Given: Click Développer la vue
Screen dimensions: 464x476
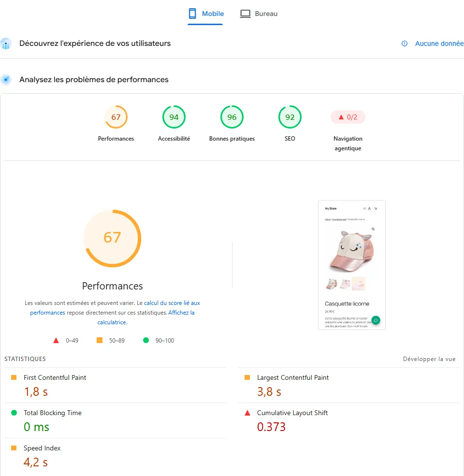Looking at the screenshot, I should (429, 359).
